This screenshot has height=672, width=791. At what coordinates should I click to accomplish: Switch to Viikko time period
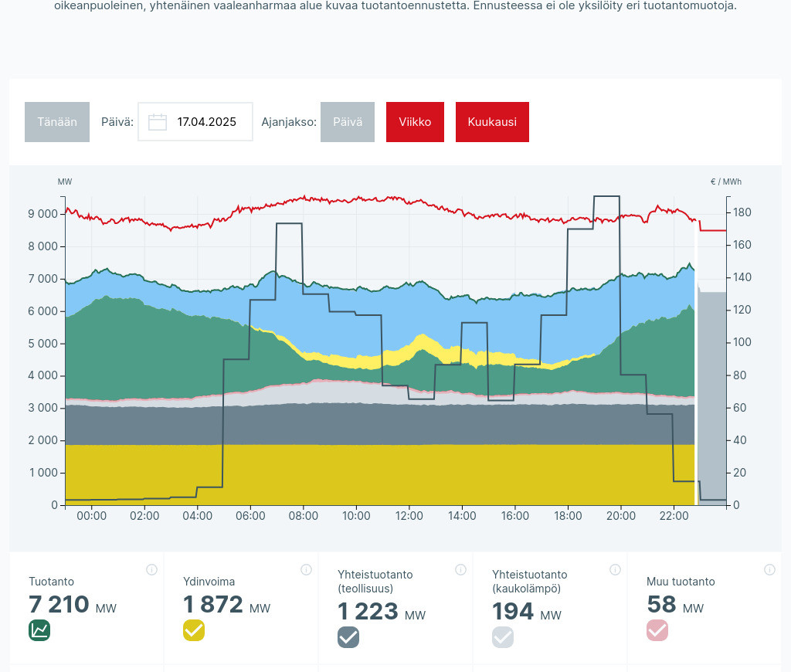point(415,122)
